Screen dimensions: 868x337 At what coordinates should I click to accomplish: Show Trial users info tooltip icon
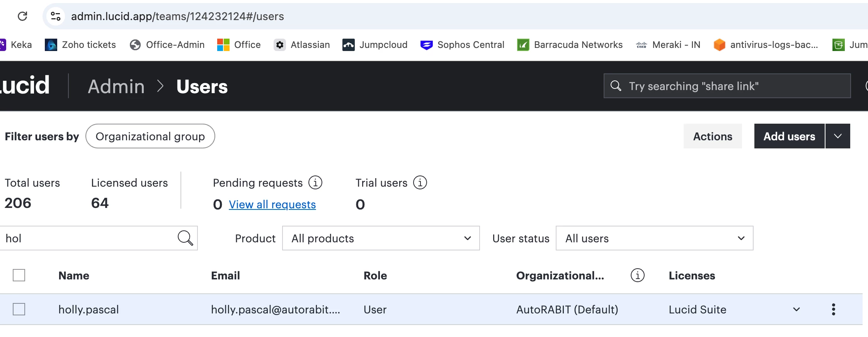[420, 182]
